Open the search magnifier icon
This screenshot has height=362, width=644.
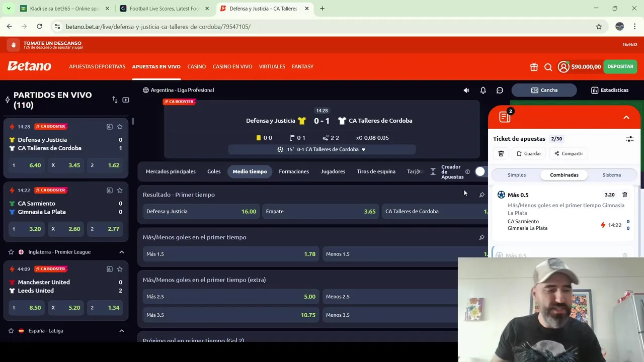(x=548, y=67)
